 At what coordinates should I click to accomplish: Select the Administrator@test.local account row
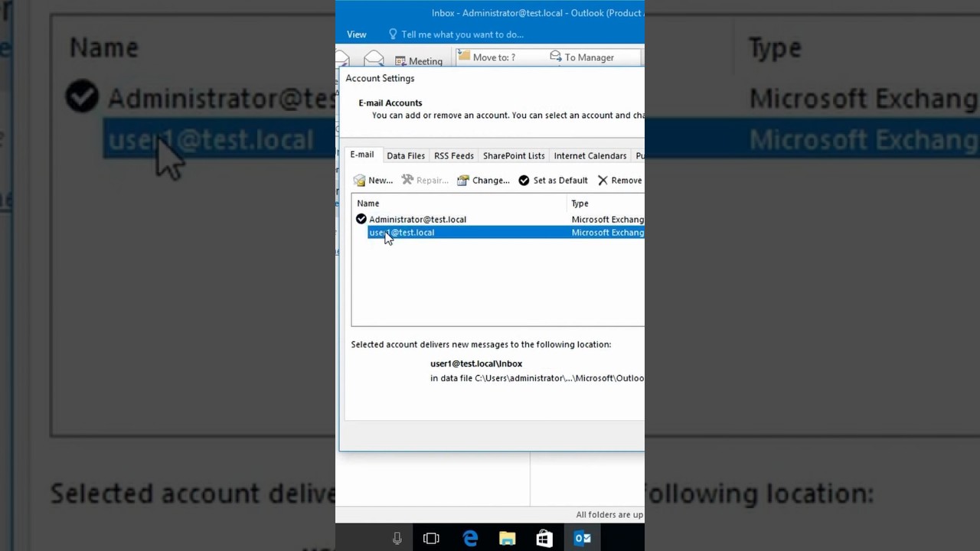click(498, 220)
